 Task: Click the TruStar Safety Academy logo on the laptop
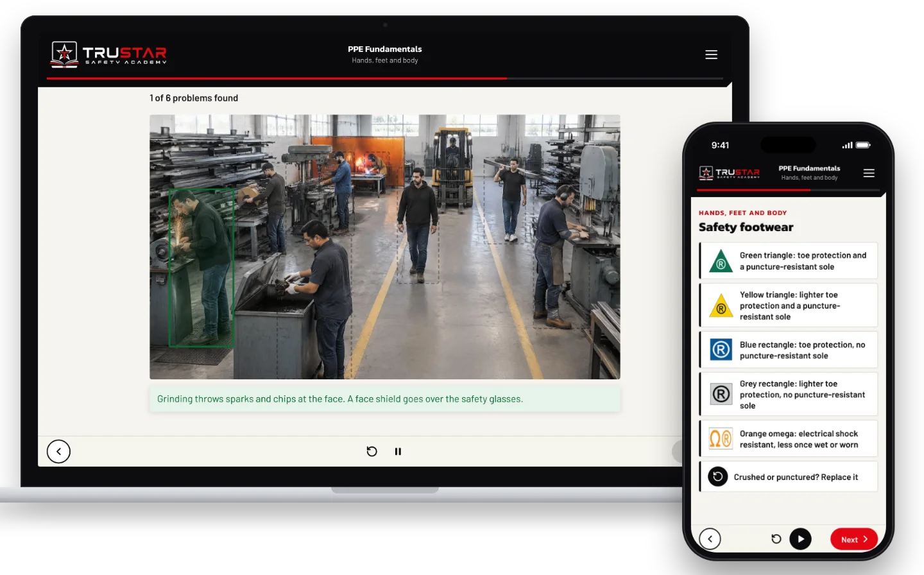click(109, 54)
